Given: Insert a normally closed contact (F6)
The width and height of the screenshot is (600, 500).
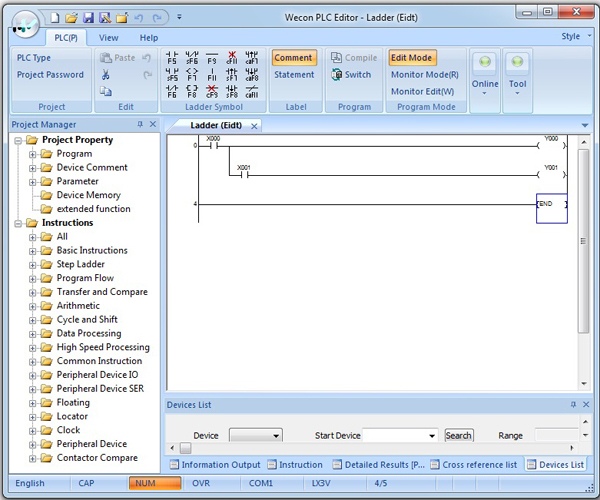Looking at the screenshot, I should tap(172, 91).
